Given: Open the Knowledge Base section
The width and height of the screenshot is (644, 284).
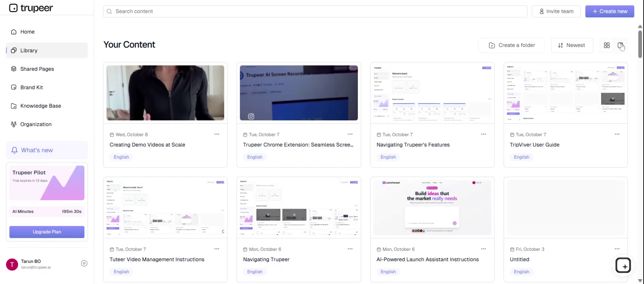Looking at the screenshot, I should pos(47,106).
